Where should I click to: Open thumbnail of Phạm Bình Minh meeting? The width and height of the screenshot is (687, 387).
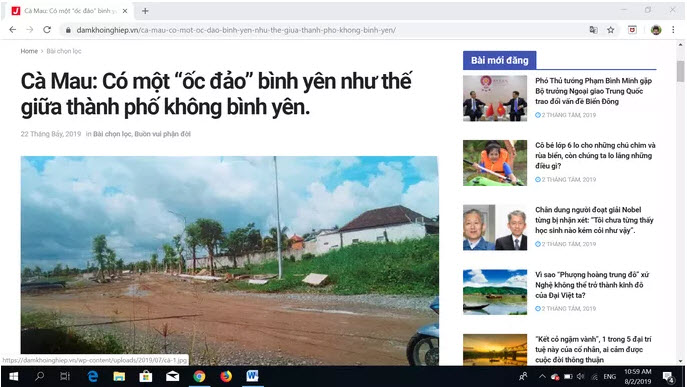tap(495, 98)
